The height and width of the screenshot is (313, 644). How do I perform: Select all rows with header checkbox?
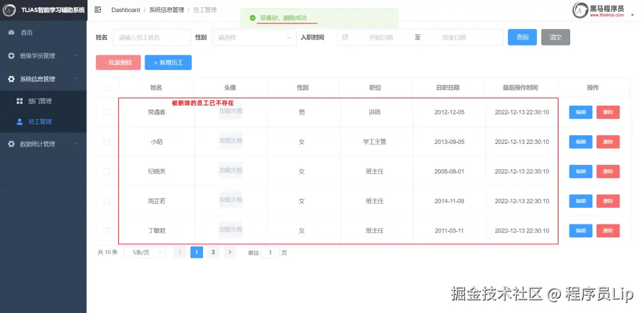[107, 87]
